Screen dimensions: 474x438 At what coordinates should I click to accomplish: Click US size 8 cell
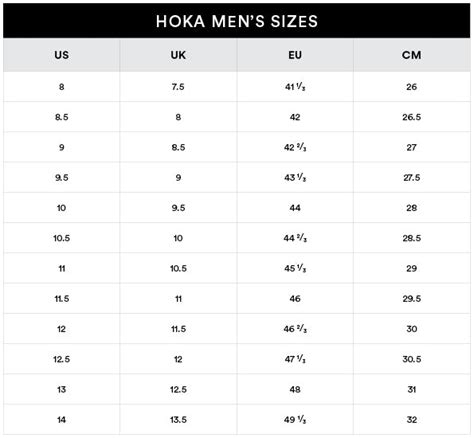61,87
